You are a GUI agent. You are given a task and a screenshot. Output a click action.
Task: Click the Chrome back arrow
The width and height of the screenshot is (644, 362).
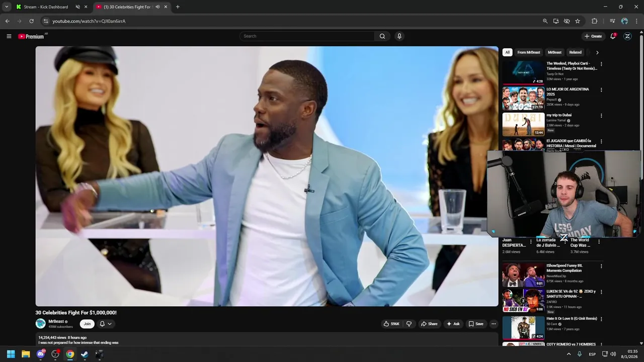[7, 21]
